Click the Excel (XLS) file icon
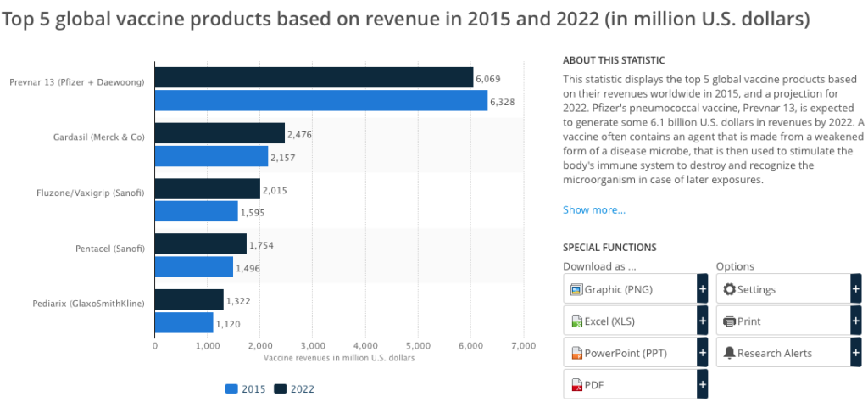 click(576, 321)
